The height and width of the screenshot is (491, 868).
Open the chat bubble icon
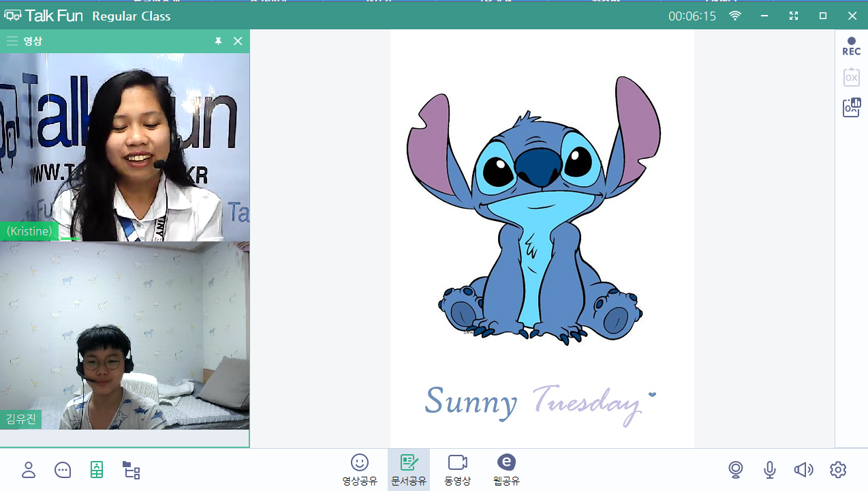pos(63,470)
